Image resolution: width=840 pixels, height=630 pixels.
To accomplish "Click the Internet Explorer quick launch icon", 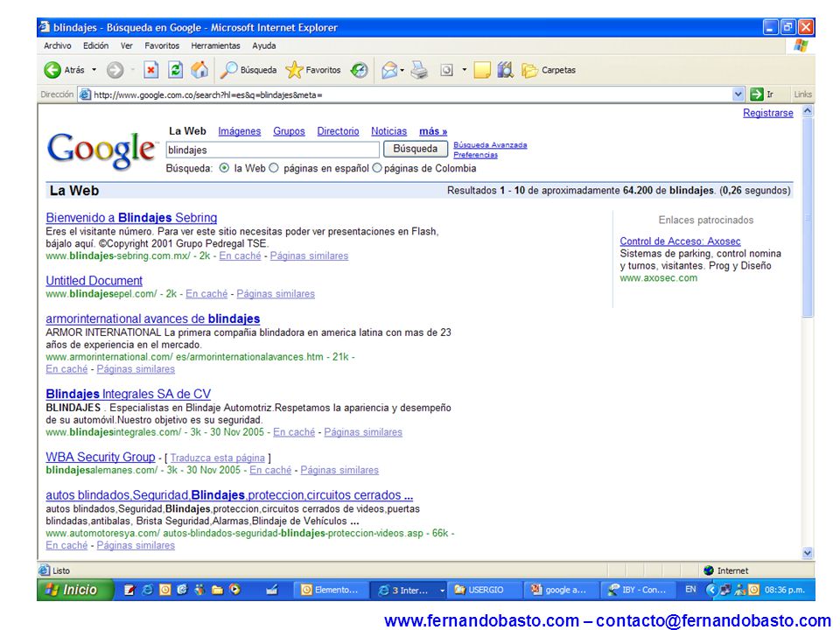I will click(147, 590).
